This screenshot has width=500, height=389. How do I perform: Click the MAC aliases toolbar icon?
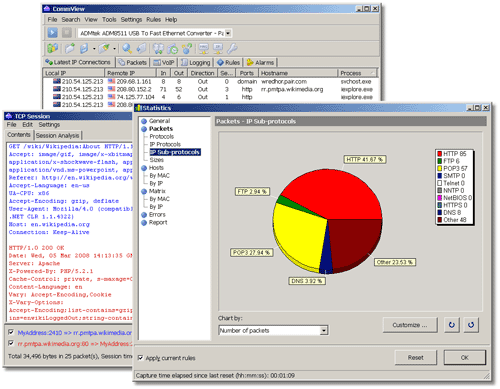tap(204, 49)
